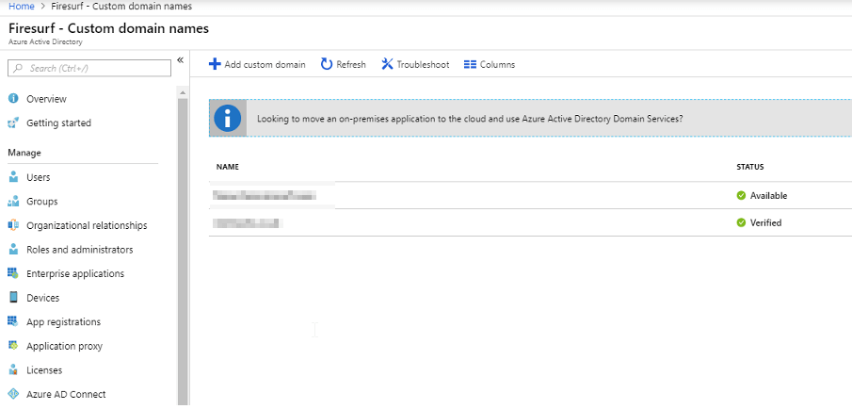
Task: Click the Enterprise applications icon
Action: pos(14,274)
